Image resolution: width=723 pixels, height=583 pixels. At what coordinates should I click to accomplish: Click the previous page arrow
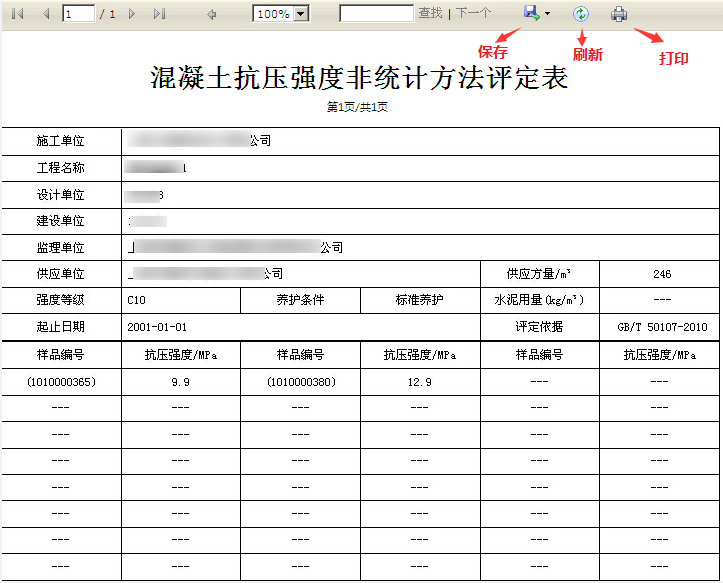(x=45, y=14)
